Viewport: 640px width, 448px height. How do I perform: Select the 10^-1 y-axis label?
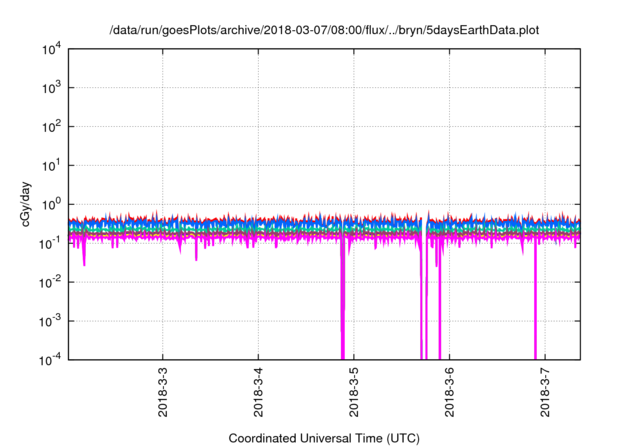[50, 244]
